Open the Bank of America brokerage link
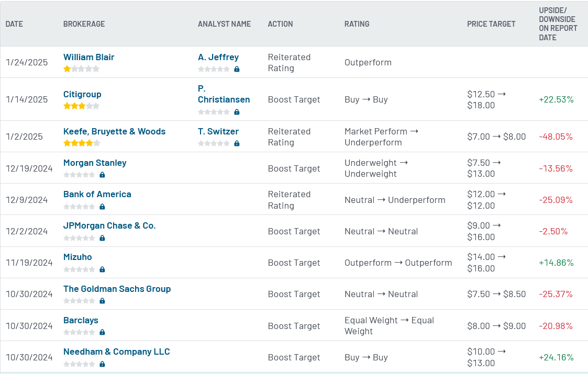Viewport: 588px width, 374px height. [97, 194]
